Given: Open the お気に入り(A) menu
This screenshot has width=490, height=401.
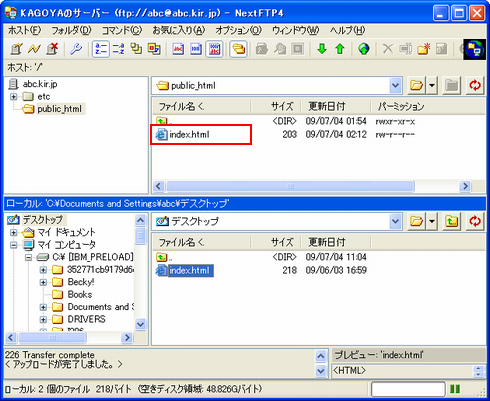Looking at the screenshot, I should [179, 30].
